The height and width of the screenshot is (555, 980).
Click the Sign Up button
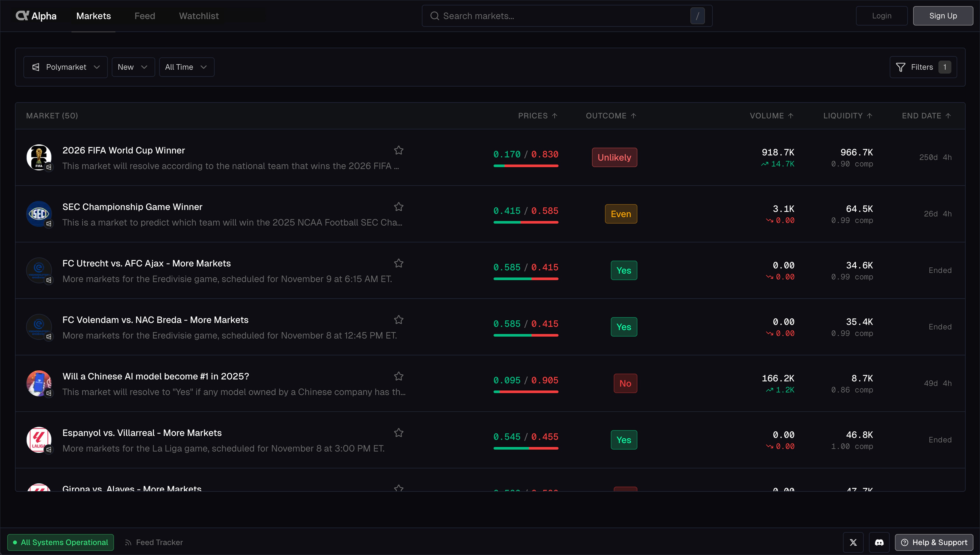point(943,16)
